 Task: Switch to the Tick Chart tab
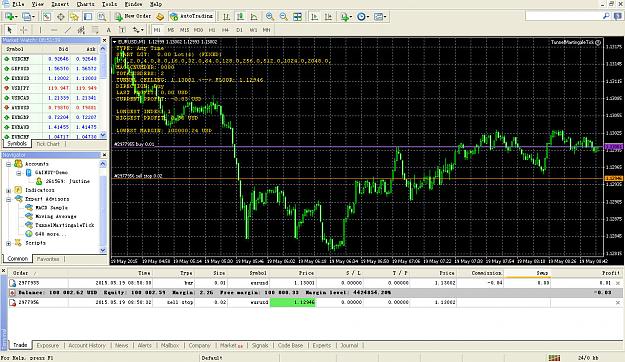click(48, 144)
